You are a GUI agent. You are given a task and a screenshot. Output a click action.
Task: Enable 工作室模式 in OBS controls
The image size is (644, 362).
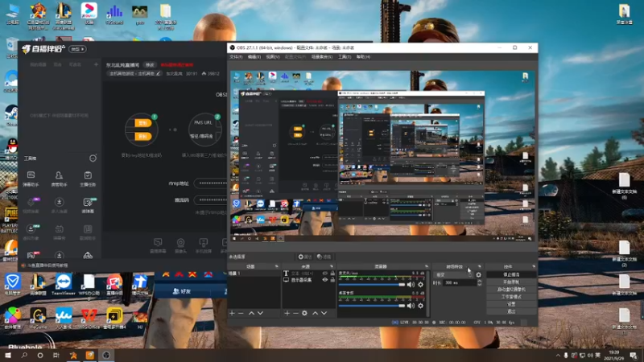(x=511, y=297)
